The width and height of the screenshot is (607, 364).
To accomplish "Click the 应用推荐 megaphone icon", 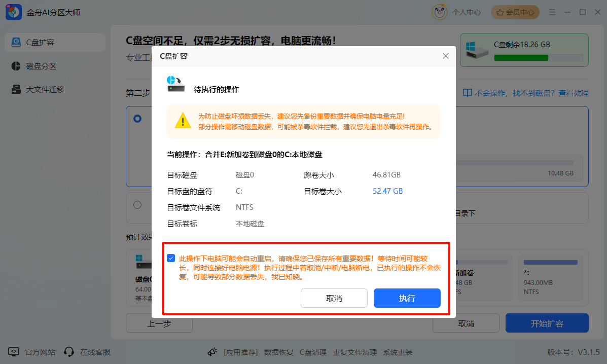I will (x=212, y=351).
